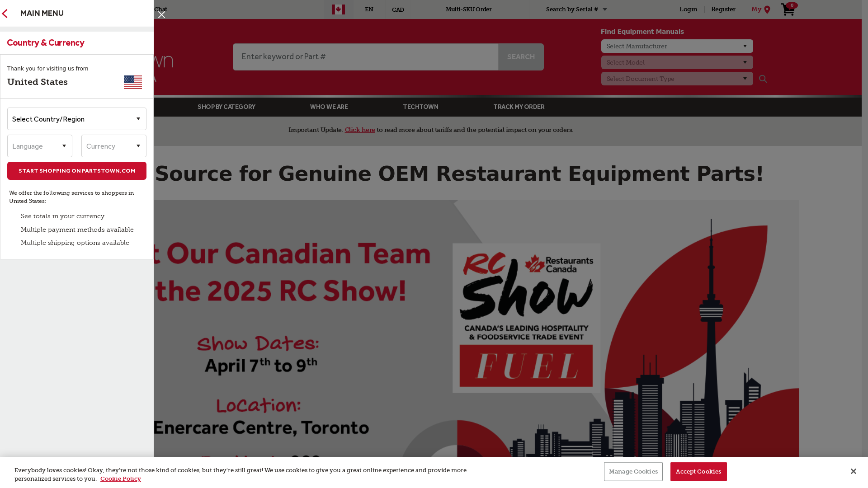Click 'Multiple payment methods available' text

point(77,230)
